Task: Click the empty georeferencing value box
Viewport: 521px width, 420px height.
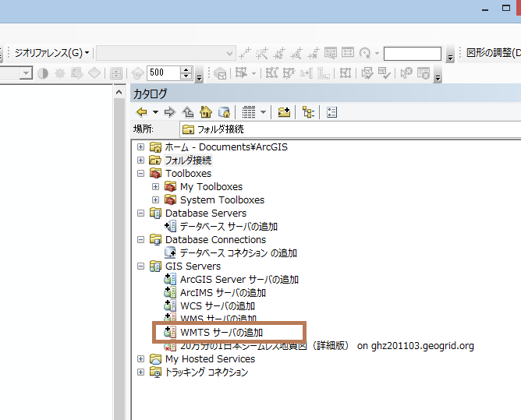Action: click(413, 54)
